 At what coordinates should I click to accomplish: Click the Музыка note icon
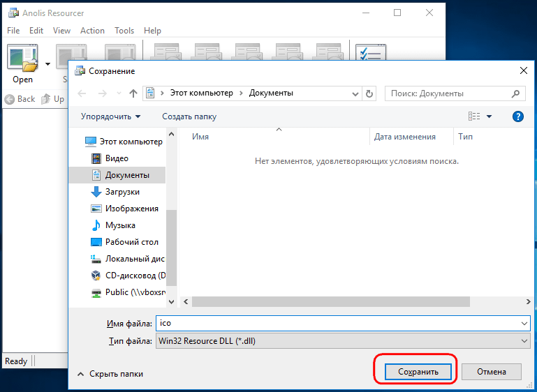pyautogui.click(x=96, y=225)
